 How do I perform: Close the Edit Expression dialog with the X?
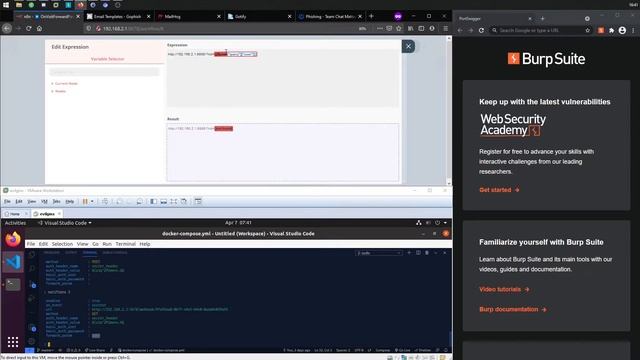408,46
